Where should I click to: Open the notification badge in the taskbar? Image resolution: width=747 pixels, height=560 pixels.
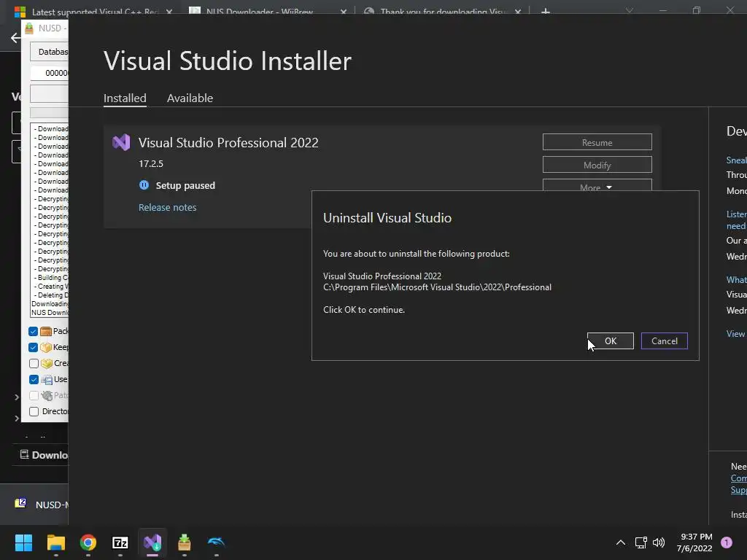[727, 542]
